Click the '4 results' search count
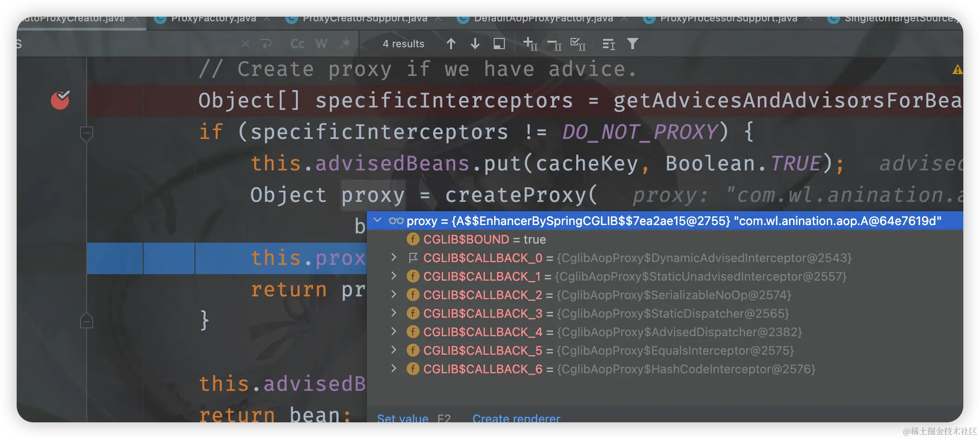The height and width of the screenshot is (439, 980). [403, 44]
